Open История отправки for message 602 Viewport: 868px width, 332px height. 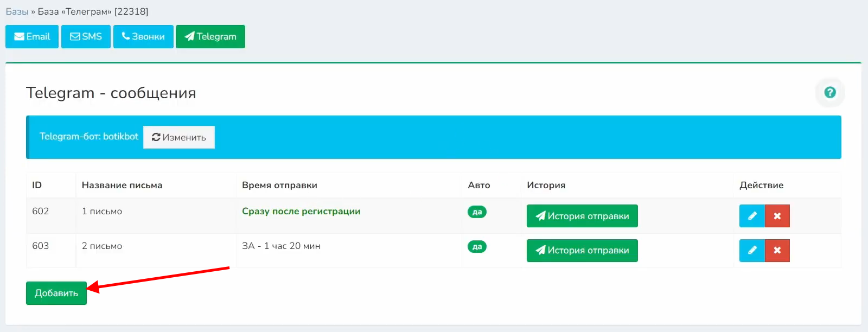pos(582,216)
